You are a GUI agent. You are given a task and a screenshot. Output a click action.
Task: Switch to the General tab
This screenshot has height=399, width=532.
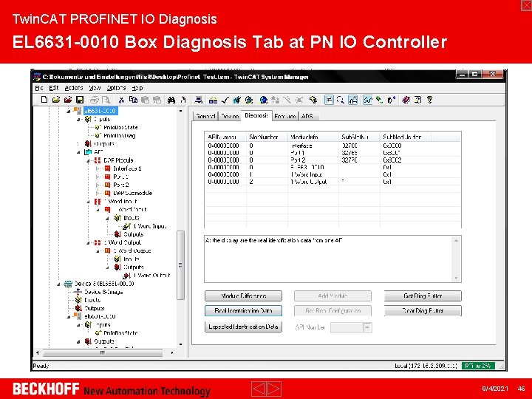205,116
